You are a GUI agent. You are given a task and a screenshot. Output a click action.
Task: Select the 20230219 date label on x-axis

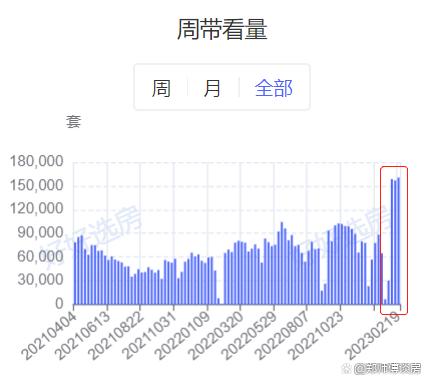point(373,335)
